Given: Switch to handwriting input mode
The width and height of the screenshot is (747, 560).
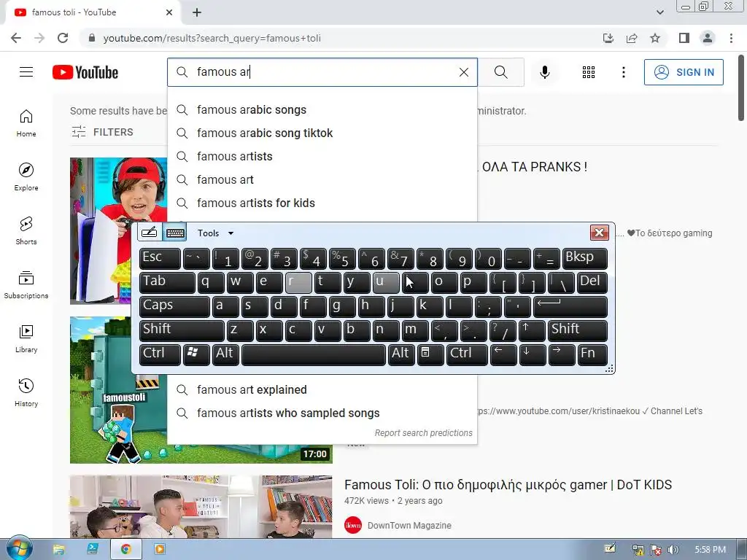Looking at the screenshot, I should pos(149,233).
